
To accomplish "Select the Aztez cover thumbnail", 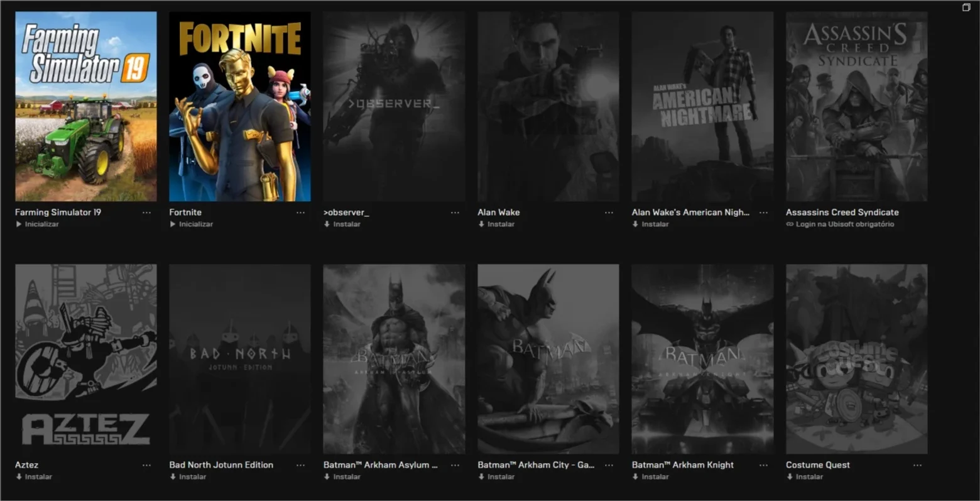I will (x=86, y=359).
